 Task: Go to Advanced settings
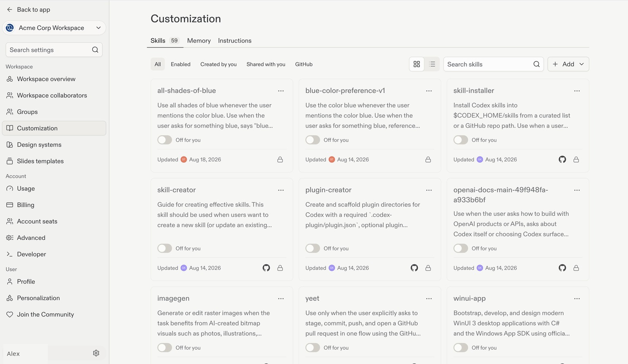click(54, 237)
